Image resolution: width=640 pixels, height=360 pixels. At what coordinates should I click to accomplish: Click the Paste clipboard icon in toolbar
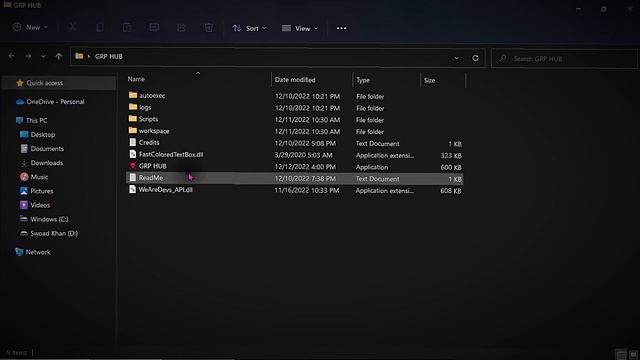(127, 27)
